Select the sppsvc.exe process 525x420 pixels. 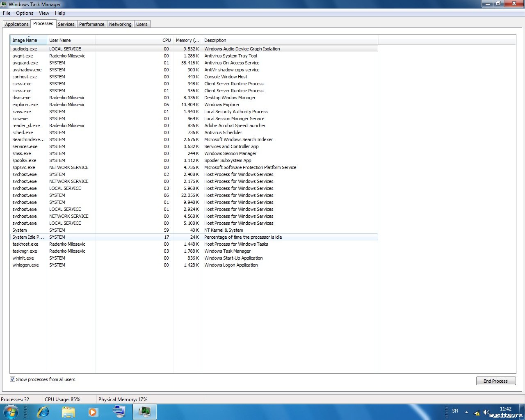click(x=194, y=167)
